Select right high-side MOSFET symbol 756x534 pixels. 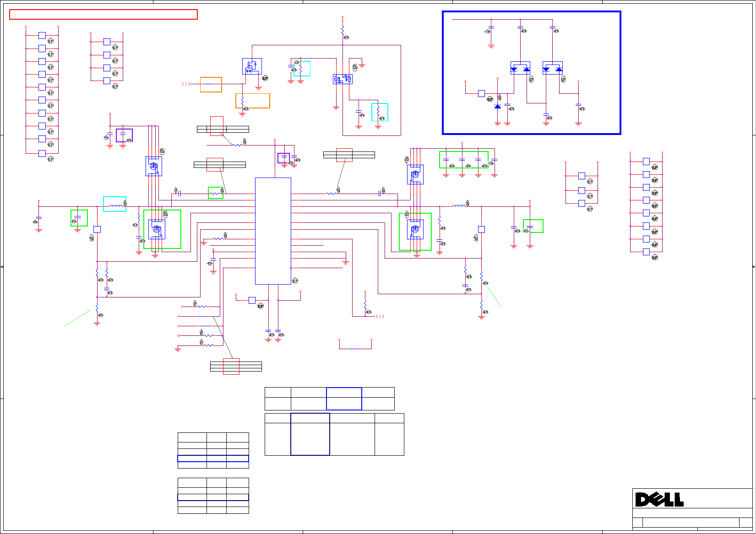pos(415,174)
